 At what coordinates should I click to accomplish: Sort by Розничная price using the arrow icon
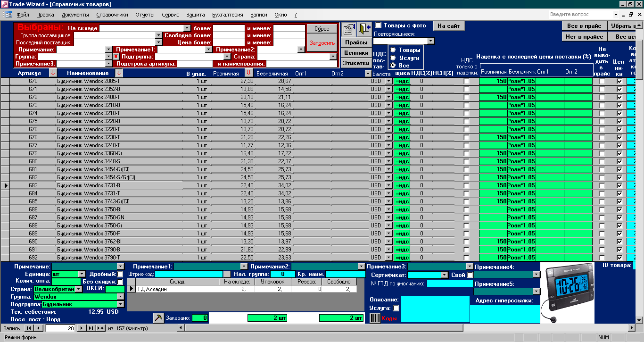point(248,73)
